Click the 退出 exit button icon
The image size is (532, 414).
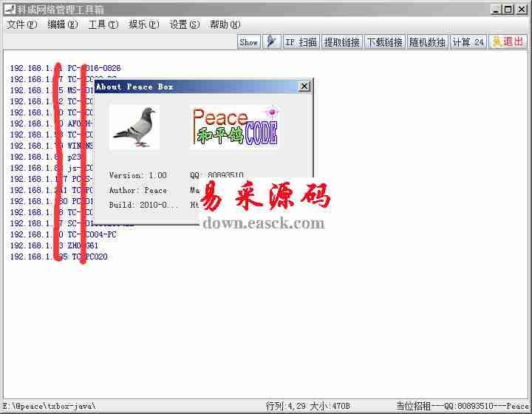point(508,42)
